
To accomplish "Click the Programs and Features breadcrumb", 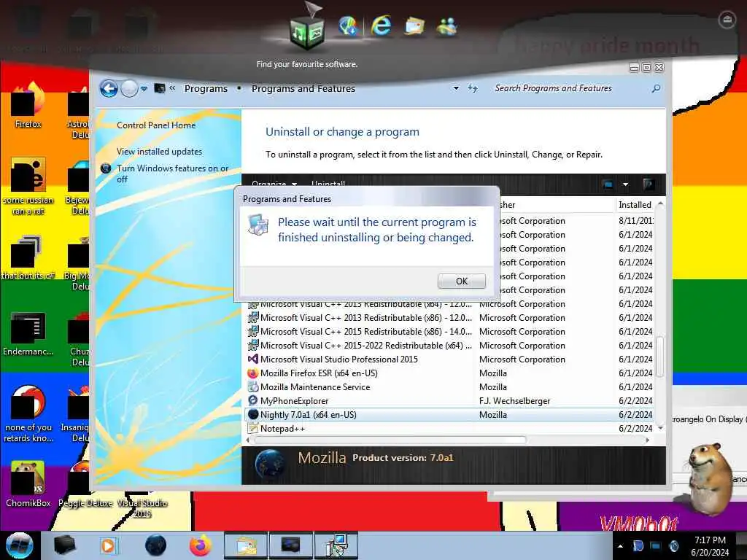I will [303, 88].
